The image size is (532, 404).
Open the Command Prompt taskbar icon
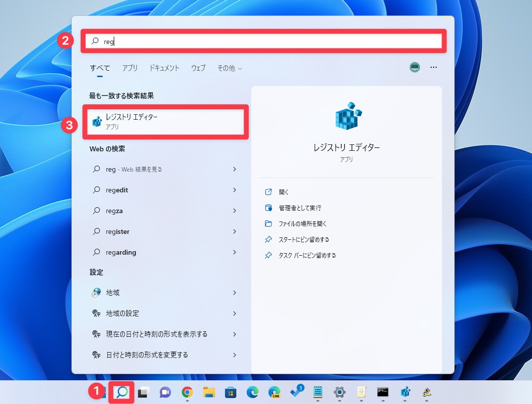point(383,392)
